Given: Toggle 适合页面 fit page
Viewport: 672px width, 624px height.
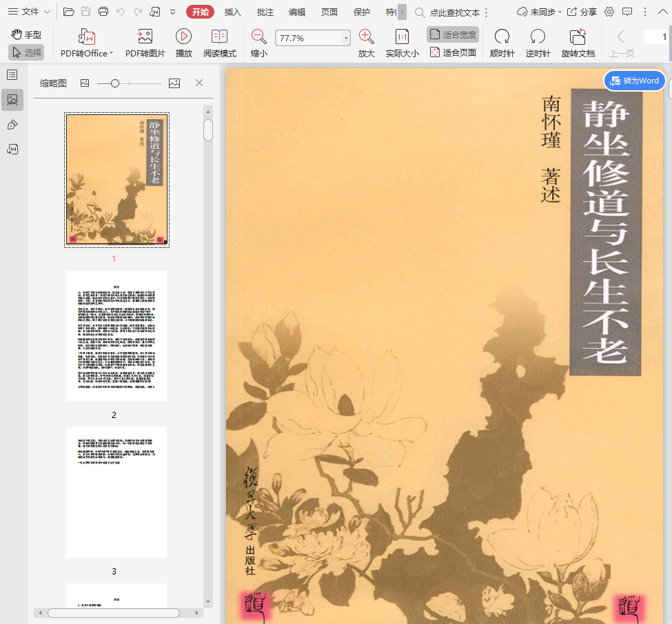Looking at the screenshot, I should (x=453, y=52).
